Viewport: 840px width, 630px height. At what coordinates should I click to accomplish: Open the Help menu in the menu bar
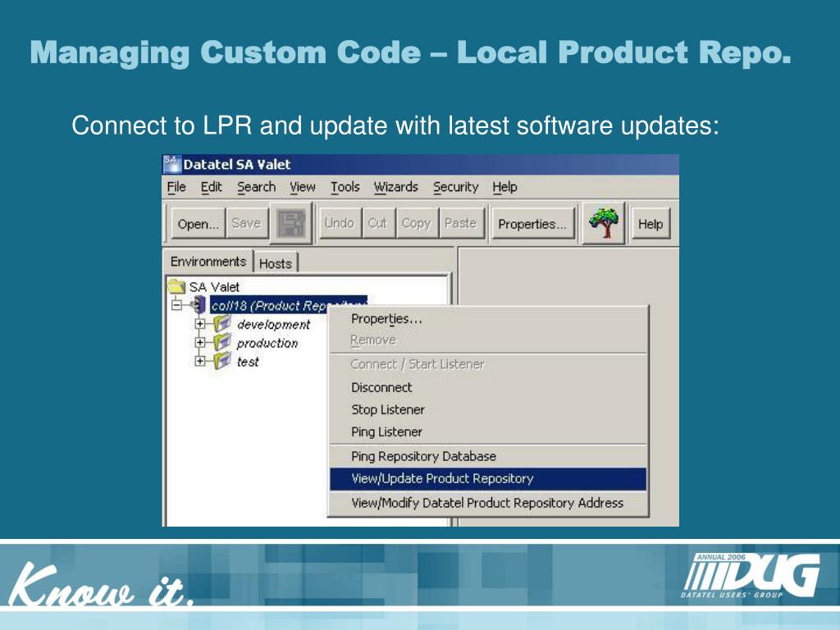pyautogui.click(x=504, y=187)
